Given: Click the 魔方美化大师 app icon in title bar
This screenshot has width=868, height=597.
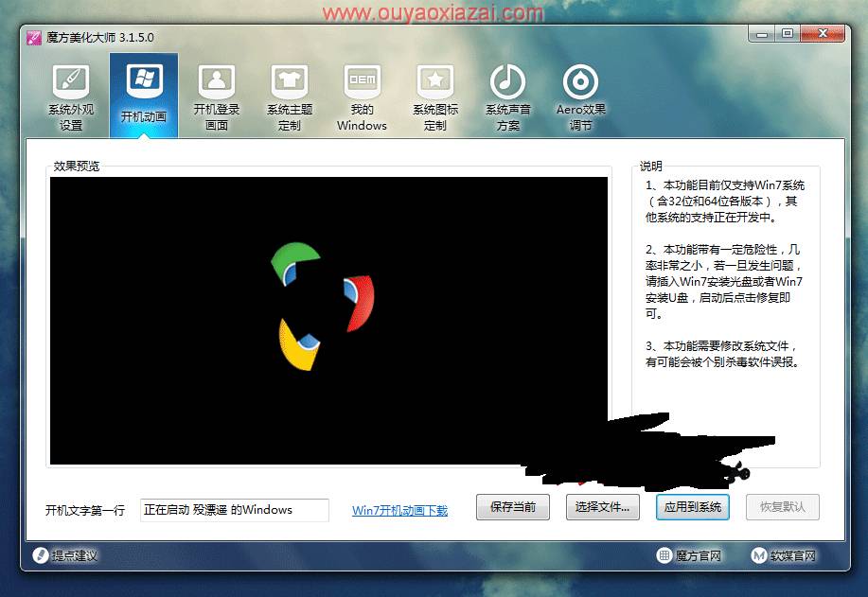Looking at the screenshot, I should tap(34, 38).
